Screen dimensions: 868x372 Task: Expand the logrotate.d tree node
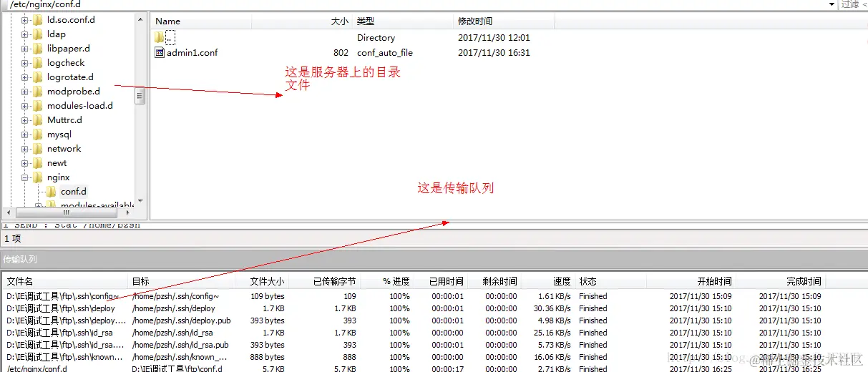point(24,77)
